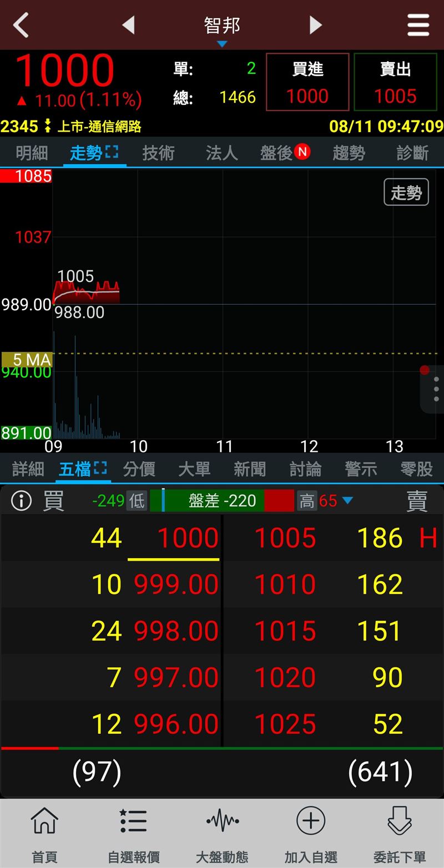Select ask price 1010
This screenshot has width=444, height=868.
click(285, 585)
